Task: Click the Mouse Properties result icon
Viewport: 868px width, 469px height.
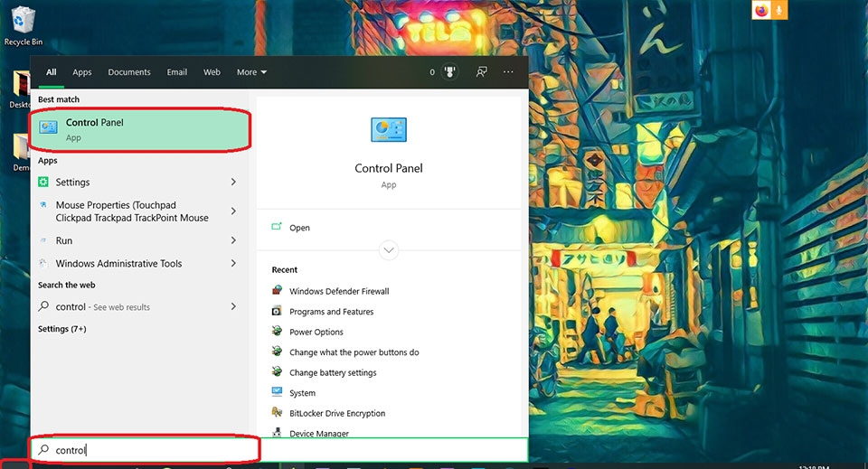Action: pos(43,205)
